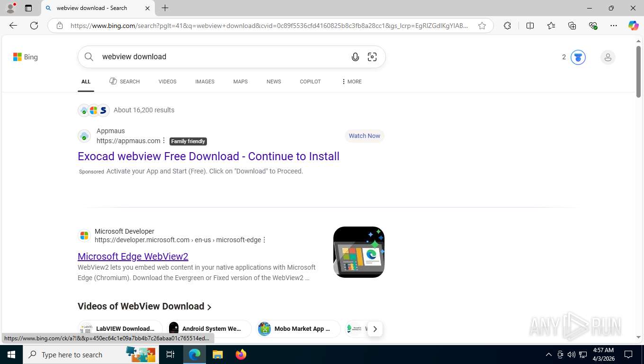This screenshot has width=644, height=364.
Task: Click the Microsoft Developer site favicon
Action: tap(84, 236)
